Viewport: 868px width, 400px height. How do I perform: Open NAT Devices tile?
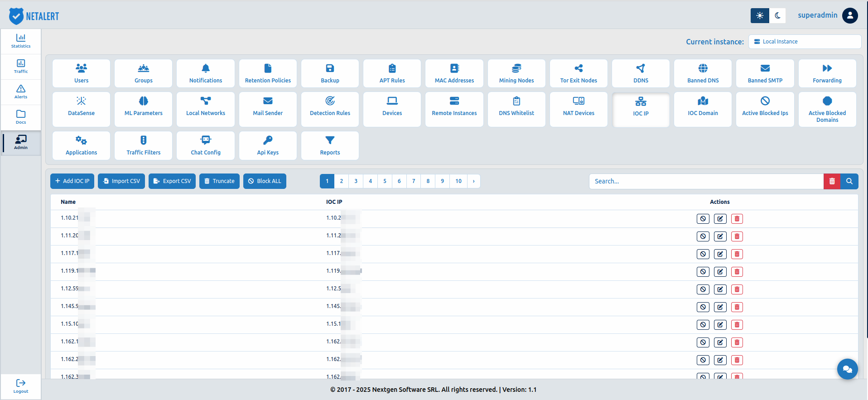click(x=579, y=109)
